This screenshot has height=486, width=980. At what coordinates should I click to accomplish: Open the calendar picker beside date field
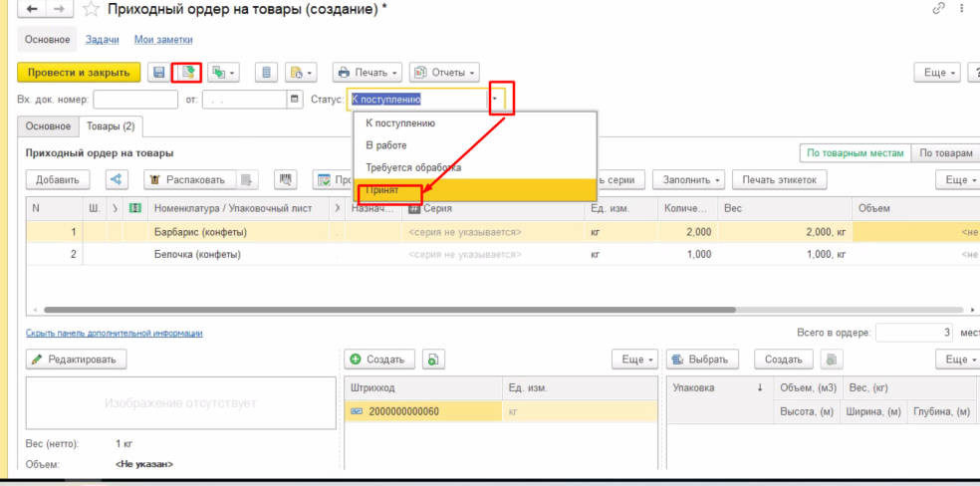pyautogui.click(x=295, y=100)
